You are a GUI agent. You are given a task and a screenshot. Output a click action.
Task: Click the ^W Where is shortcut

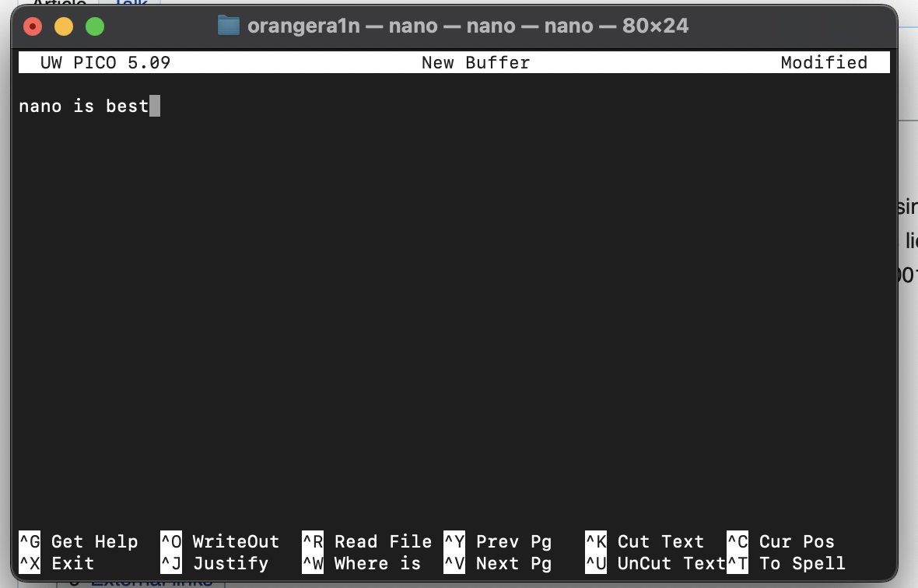[x=362, y=563]
